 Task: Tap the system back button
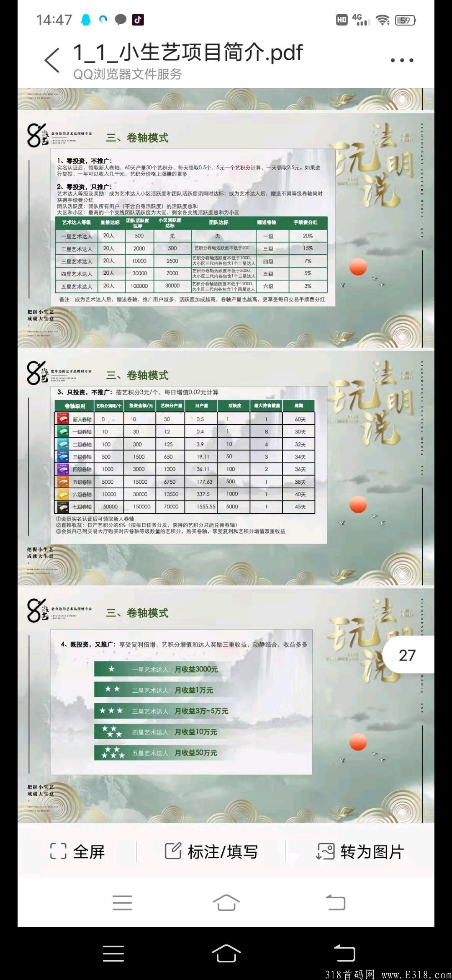[x=344, y=954]
